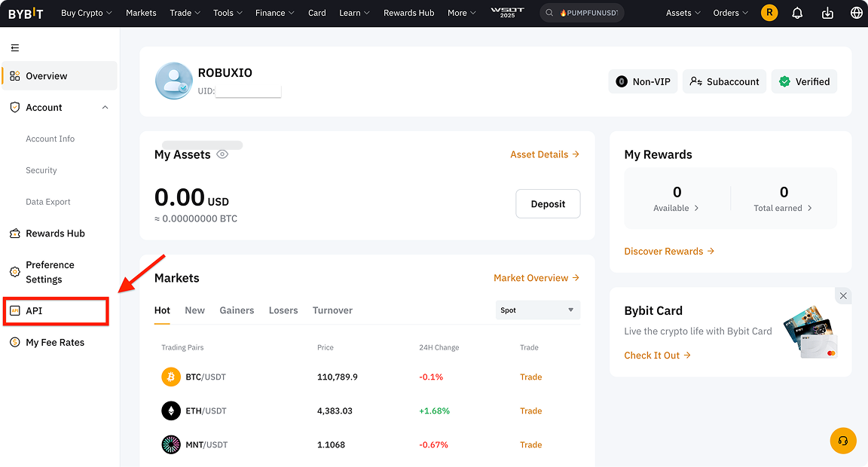
Task: Close the Bybit Card promo
Action: (x=843, y=295)
